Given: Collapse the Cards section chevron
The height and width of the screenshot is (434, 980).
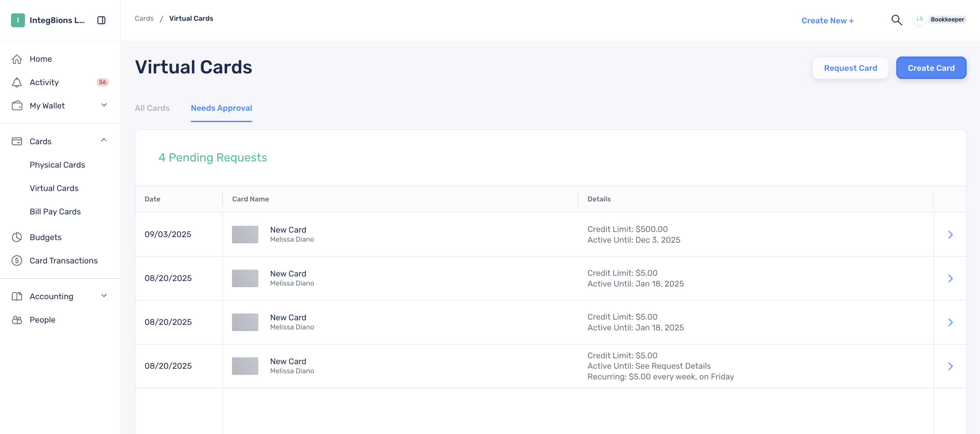Looking at the screenshot, I should (x=104, y=140).
